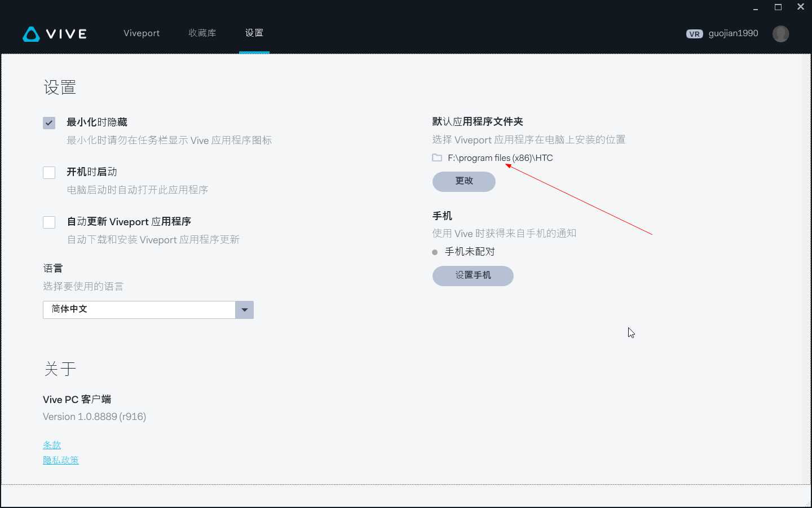The width and height of the screenshot is (812, 508).
Task: Enable the 开机时启动 checkbox
Action: 49,173
